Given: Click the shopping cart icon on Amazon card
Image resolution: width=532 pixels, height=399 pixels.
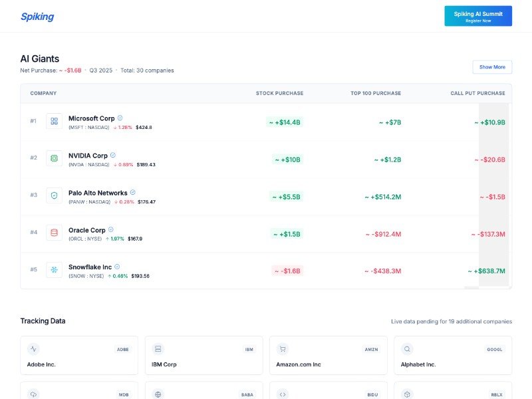Looking at the screenshot, I should point(283,348).
